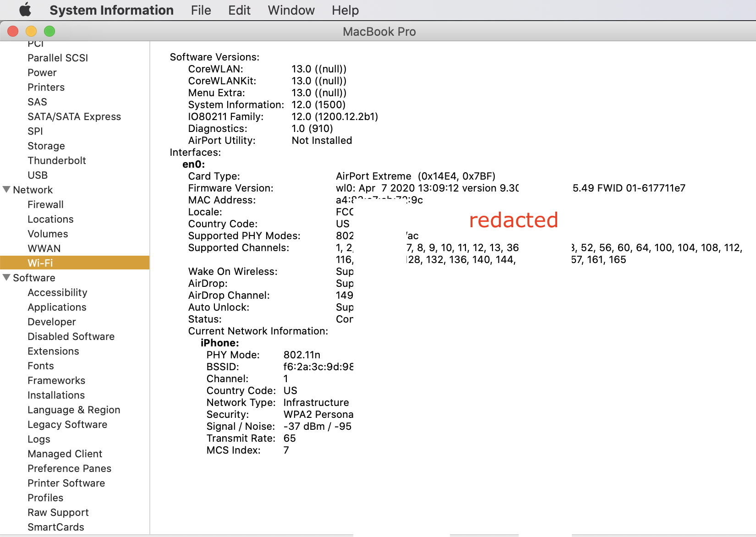Viewport: 756px width, 537px height.
Task: Open the Window menu
Action: click(291, 10)
